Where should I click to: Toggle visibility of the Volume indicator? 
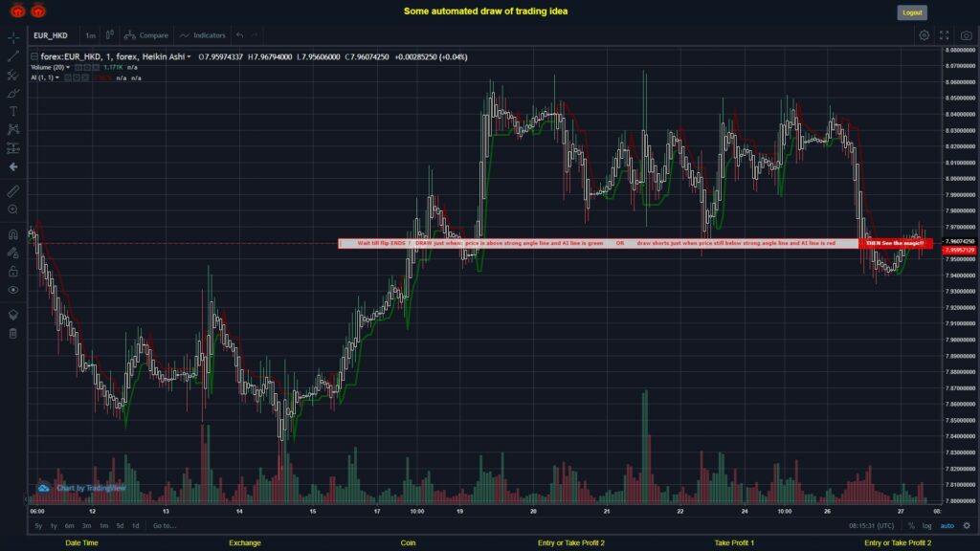click(x=78, y=68)
